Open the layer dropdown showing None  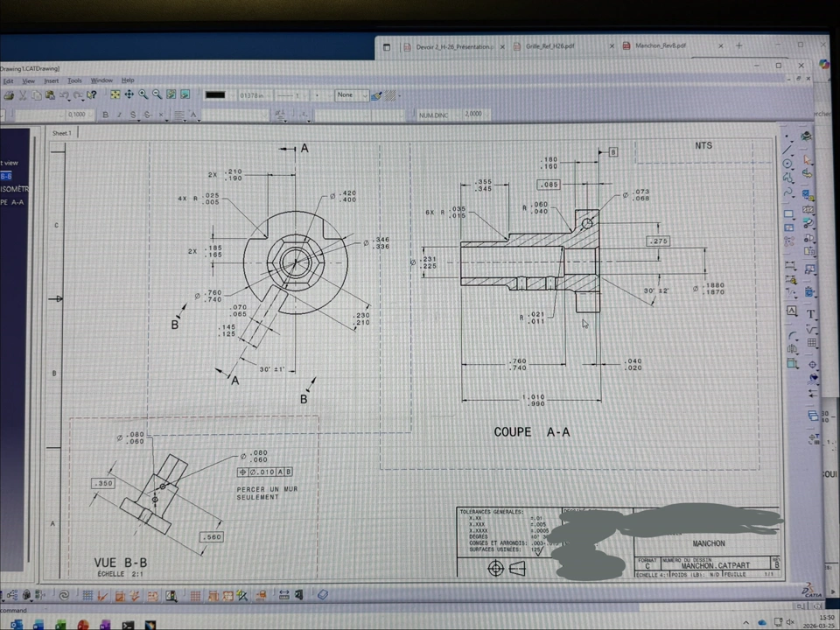(352, 94)
